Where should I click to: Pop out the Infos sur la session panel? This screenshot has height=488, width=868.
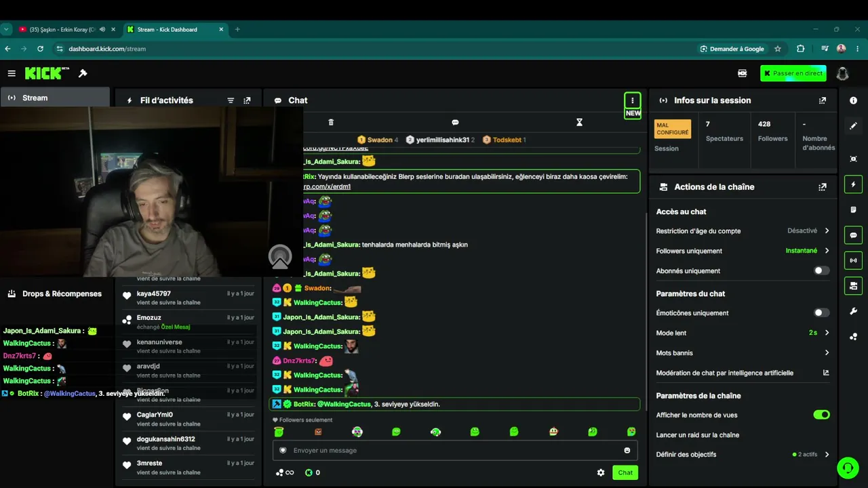tap(823, 100)
